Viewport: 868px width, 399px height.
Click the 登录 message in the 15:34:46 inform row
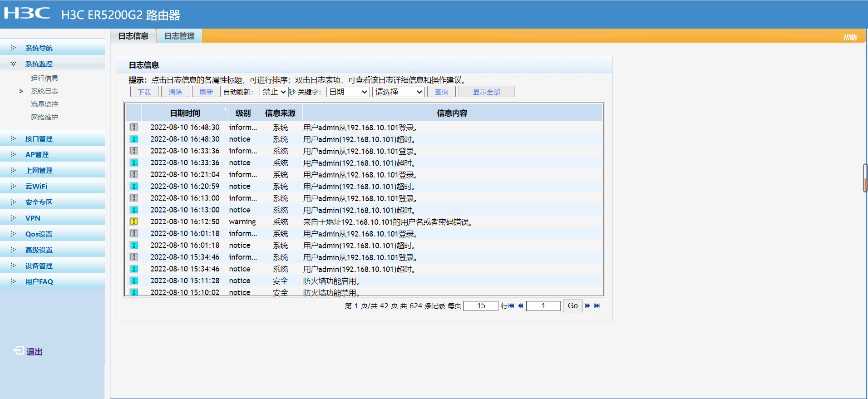coord(361,257)
